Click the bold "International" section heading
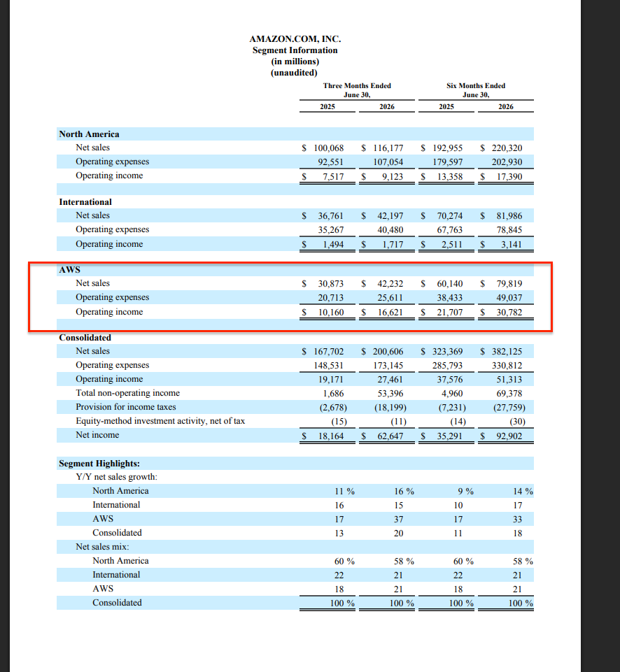This screenshot has width=620, height=672. click(85, 202)
